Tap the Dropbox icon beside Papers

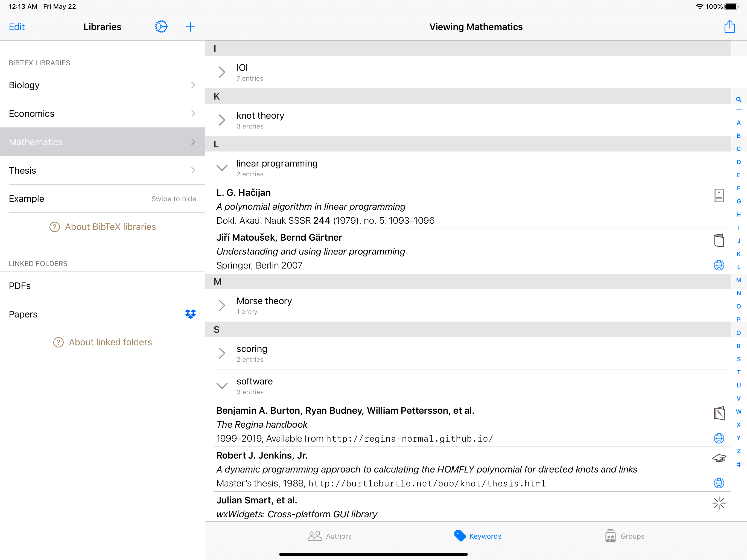[x=191, y=314]
